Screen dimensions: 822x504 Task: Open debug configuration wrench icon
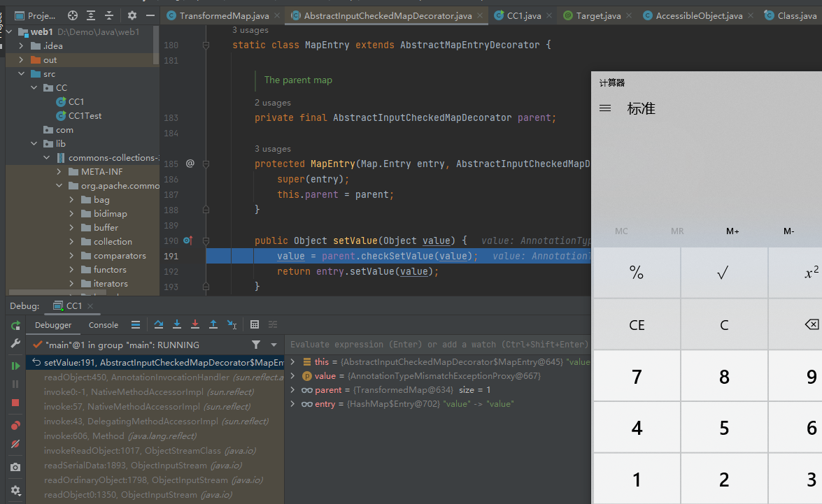coord(15,344)
